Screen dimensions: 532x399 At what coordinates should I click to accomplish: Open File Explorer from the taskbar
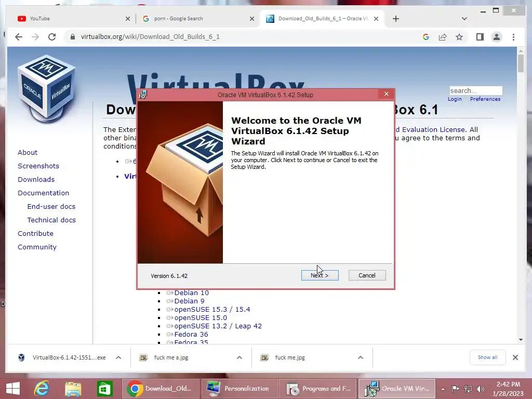click(73, 389)
